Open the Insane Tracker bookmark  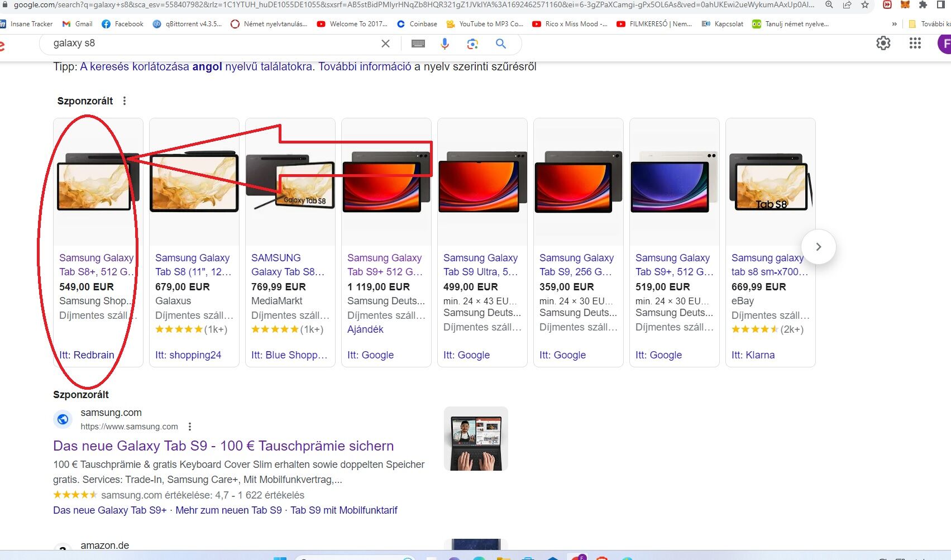(x=27, y=24)
